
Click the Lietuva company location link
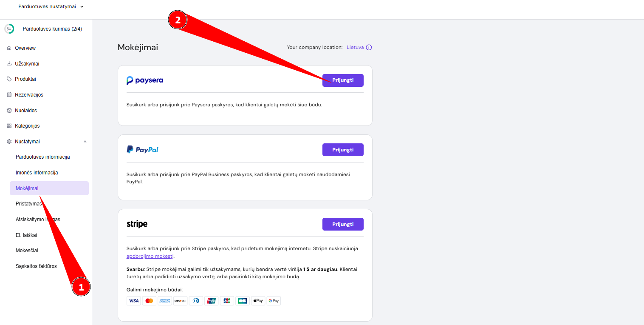pos(355,48)
